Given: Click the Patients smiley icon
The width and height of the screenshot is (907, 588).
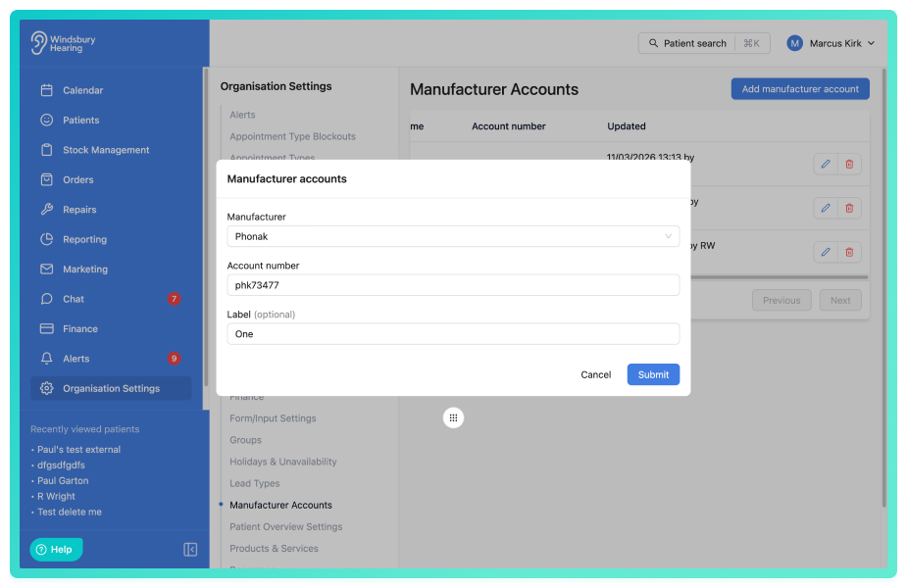Looking at the screenshot, I should [x=47, y=120].
